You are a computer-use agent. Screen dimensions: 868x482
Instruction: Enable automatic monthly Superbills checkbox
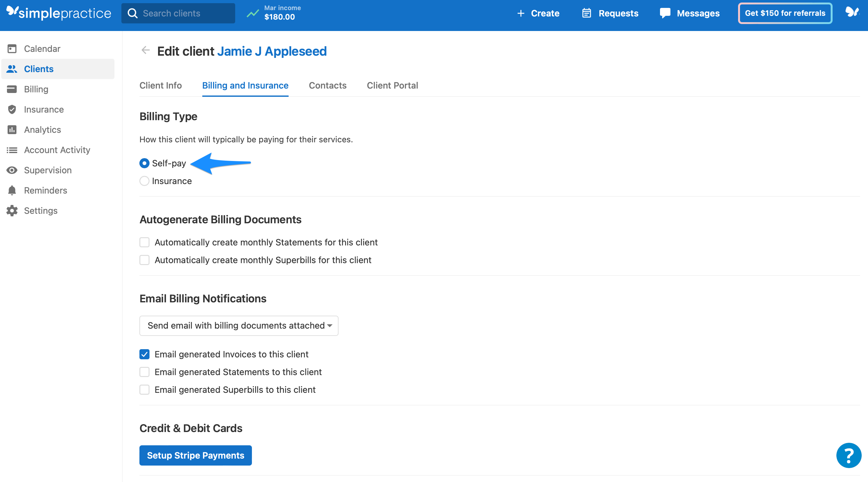click(144, 260)
